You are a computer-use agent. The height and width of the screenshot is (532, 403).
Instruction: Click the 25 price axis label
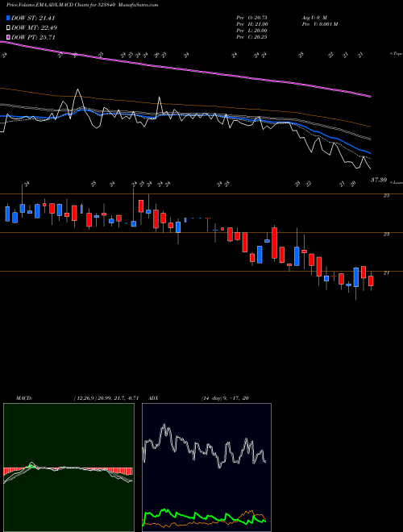(386, 195)
